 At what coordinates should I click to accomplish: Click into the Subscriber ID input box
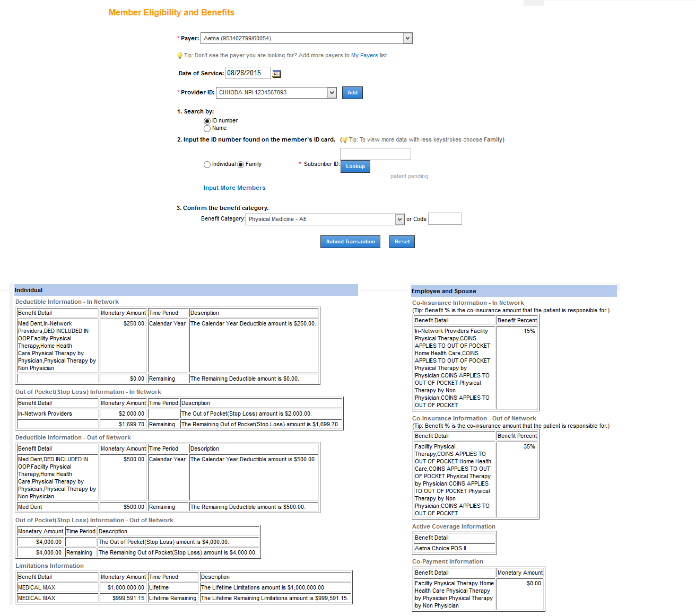pos(376,154)
